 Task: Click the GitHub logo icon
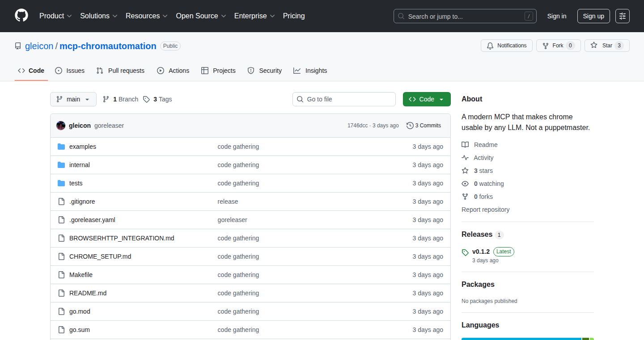pyautogui.click(x=21, y=16)
